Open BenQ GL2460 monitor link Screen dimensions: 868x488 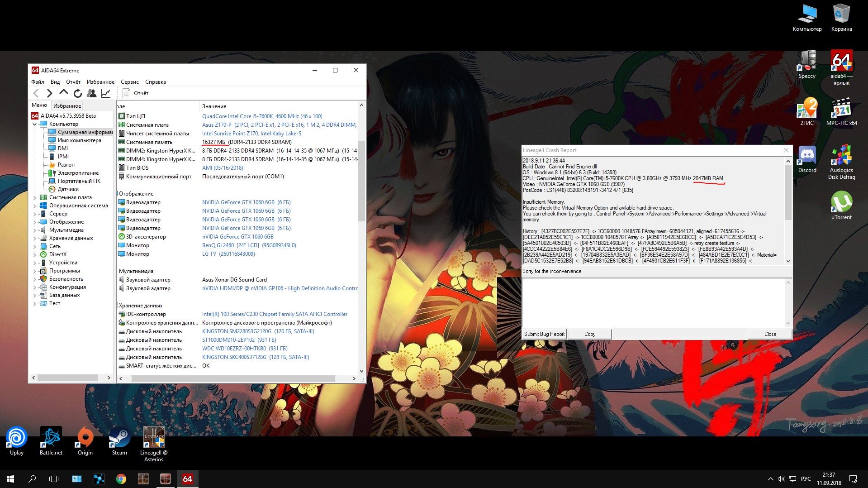(x=249, y=245)
